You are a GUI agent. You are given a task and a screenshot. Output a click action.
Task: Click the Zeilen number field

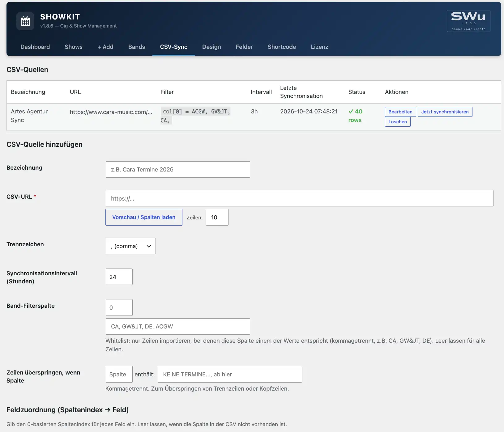(x=217, y=217)
